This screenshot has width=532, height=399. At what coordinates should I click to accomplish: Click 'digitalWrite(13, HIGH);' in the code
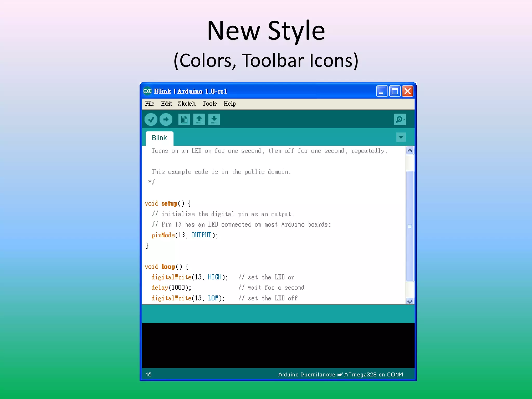(190, 277)
